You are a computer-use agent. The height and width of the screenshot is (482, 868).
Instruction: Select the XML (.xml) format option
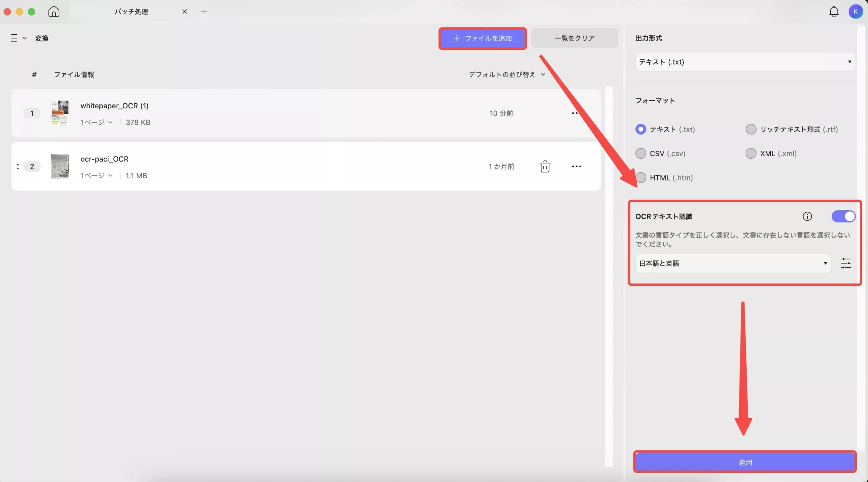click(750, 153)
